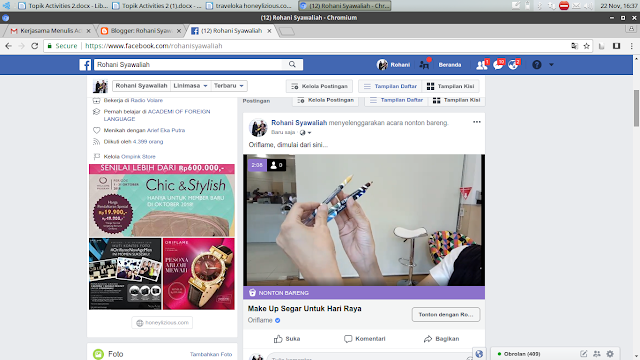Viewport: 640px width, 360px height.
Task: Click the Facebook logo icon
Action: (x=85, y=64)
